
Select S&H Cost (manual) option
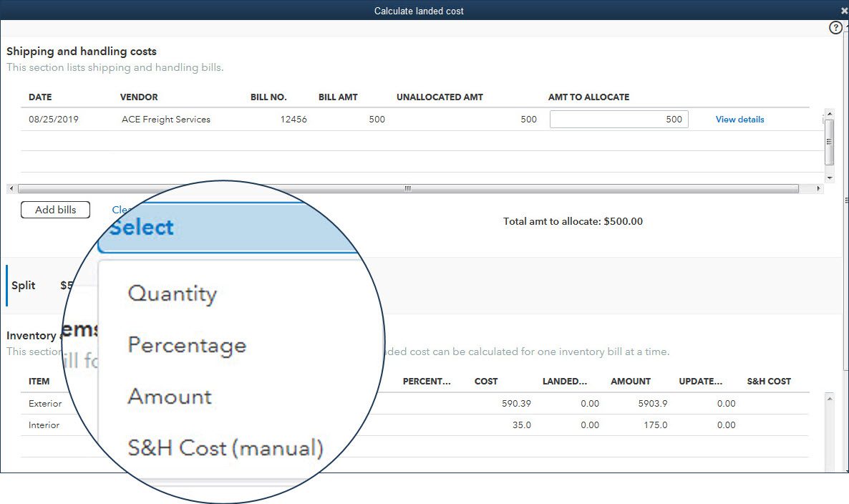pos(225,448)
